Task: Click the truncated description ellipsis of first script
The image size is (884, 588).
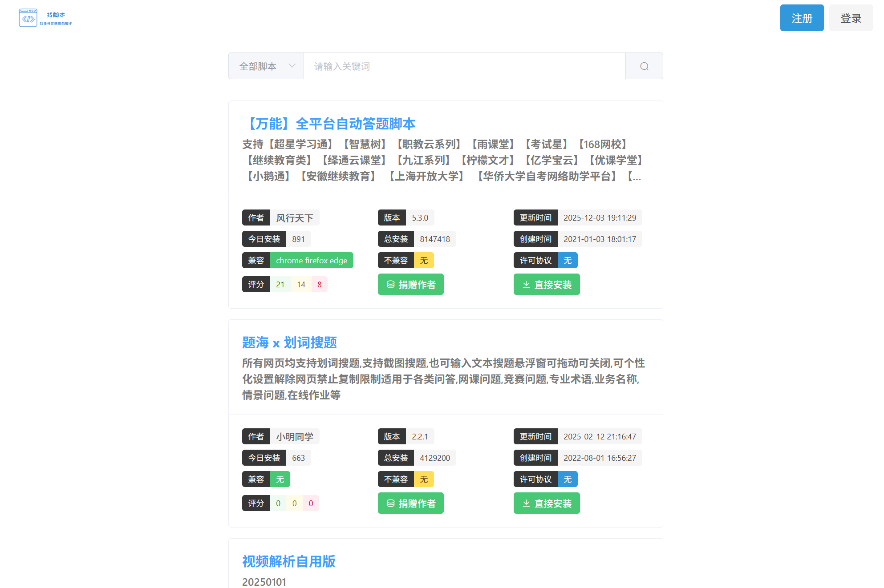Action: point(637,177)
